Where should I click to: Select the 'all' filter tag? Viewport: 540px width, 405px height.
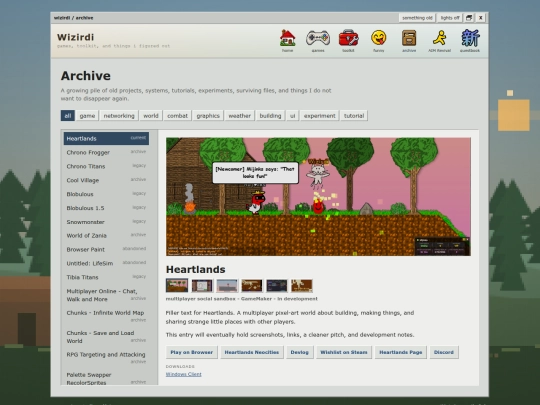point(68,116)
